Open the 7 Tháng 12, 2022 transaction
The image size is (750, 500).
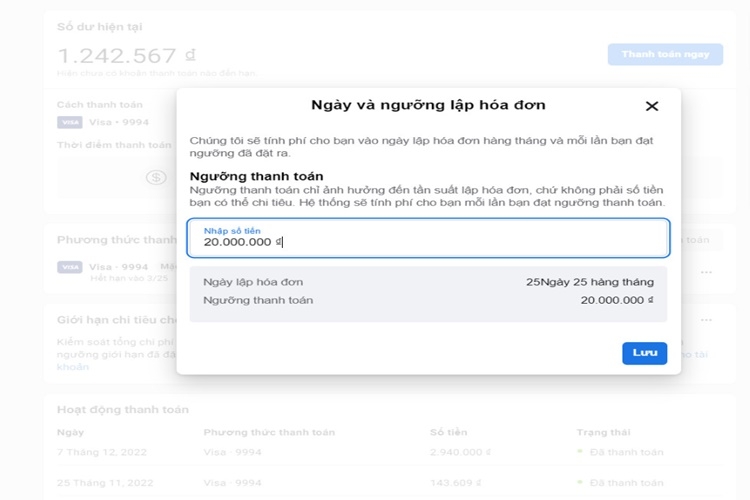(x=102, y=452)
